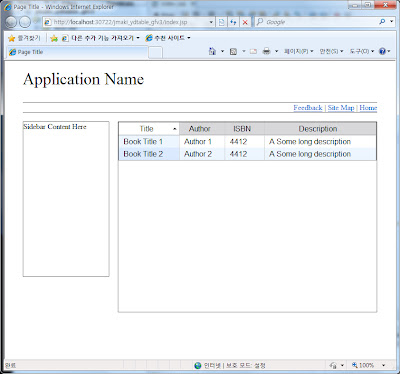
Task: Click the red Stop loading icon
Action: pos(245,22)
